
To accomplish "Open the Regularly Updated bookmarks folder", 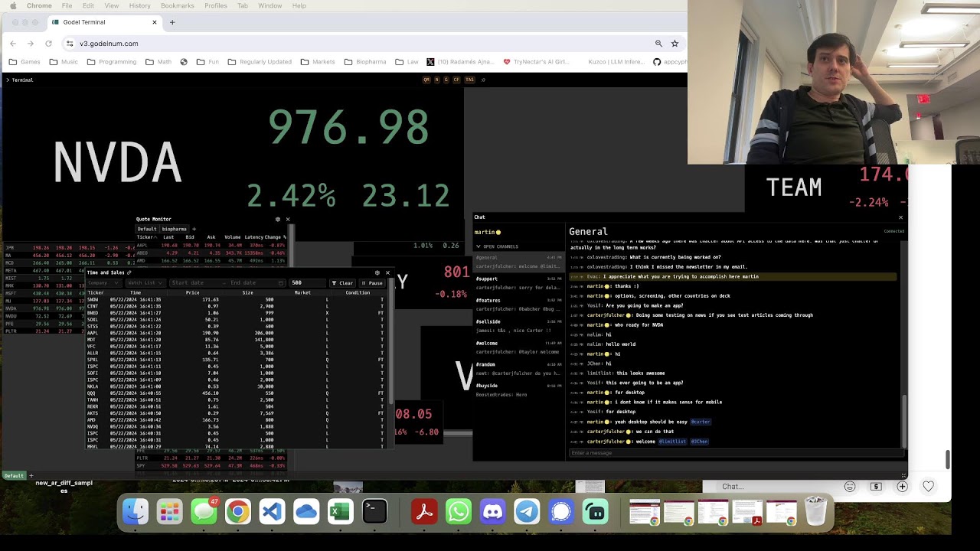I will [x=259, y=62].
